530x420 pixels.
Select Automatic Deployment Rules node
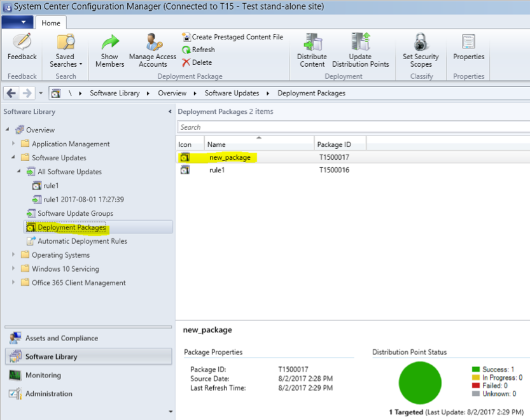tap(82, 241)
